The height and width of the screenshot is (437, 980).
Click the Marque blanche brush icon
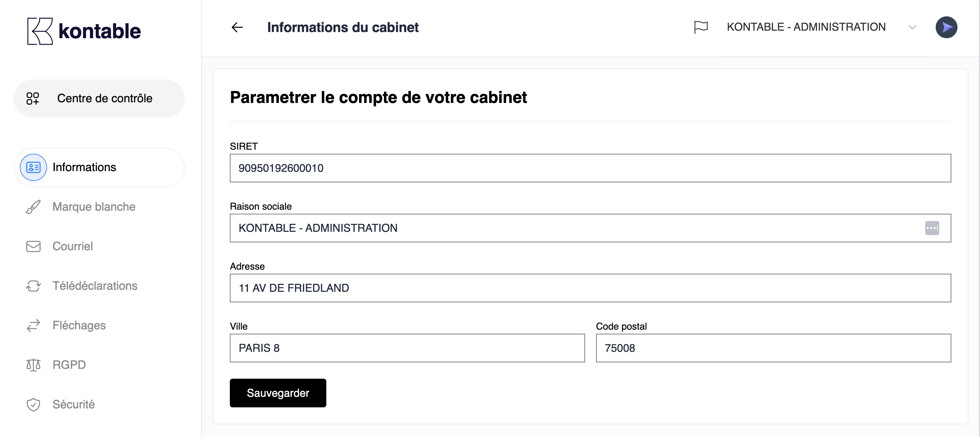(x=33, y=207)
